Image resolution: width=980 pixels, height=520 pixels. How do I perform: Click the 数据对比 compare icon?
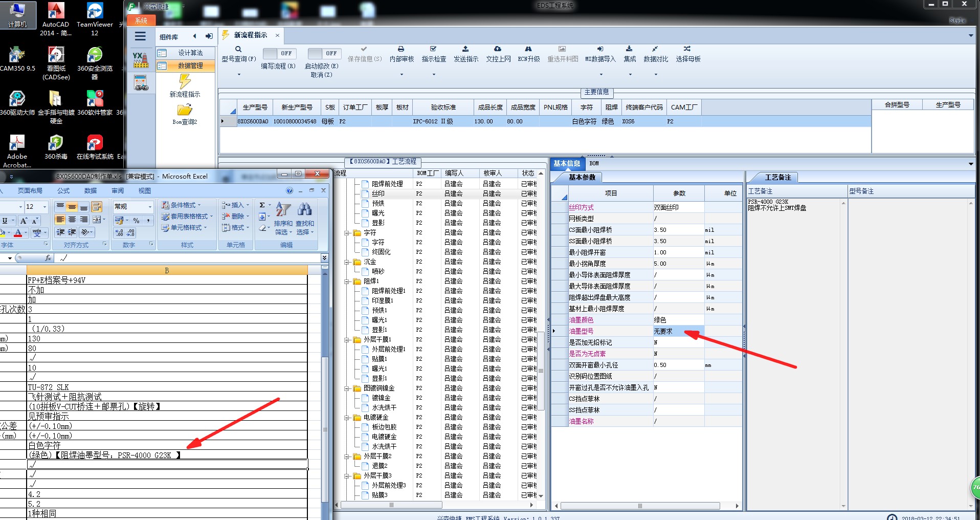tap(655, 49)
